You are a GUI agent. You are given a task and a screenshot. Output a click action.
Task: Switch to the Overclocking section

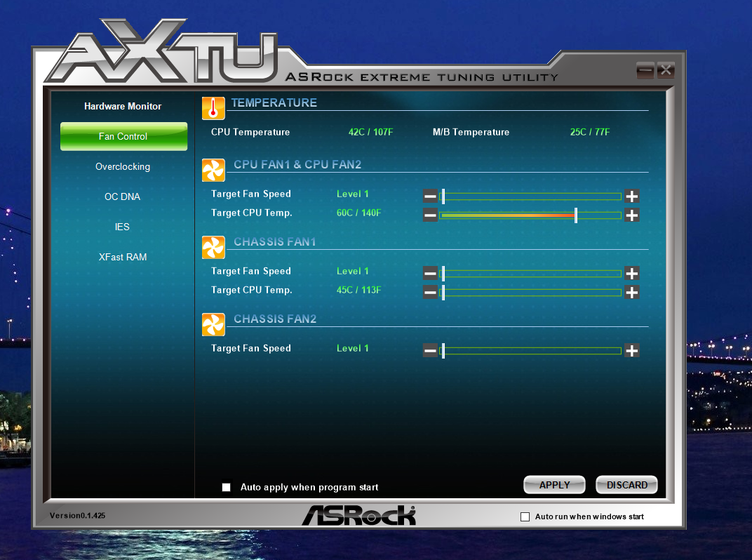click(123, 166)
